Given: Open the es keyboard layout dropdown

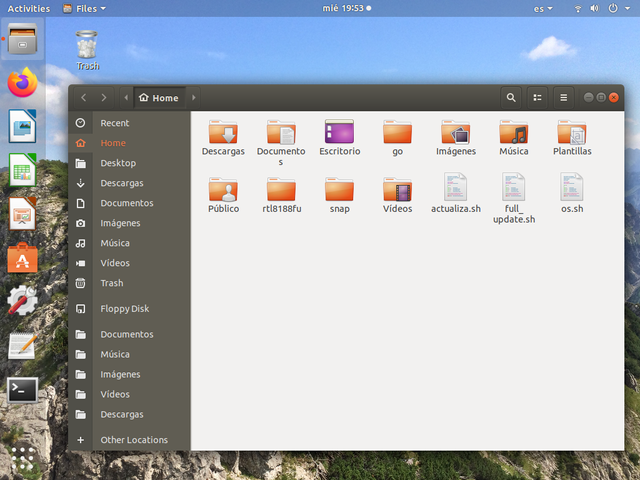Looking at the screenshot, I should point(544,8).
